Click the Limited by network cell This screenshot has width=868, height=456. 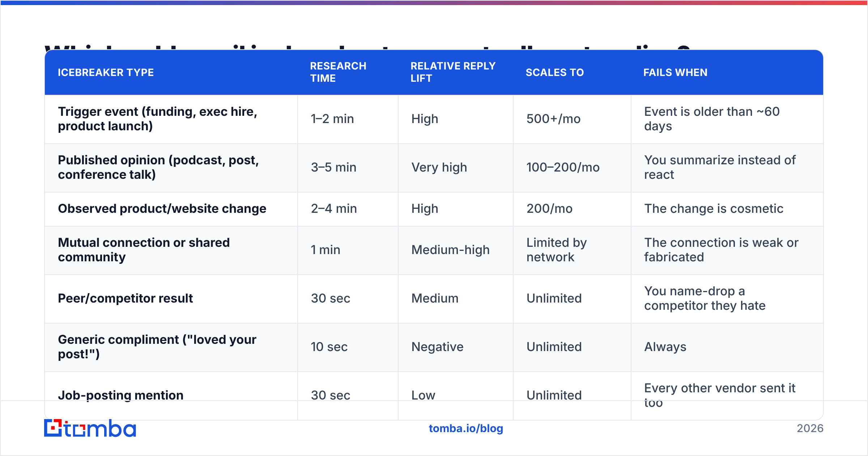click(x=557, y=250)
